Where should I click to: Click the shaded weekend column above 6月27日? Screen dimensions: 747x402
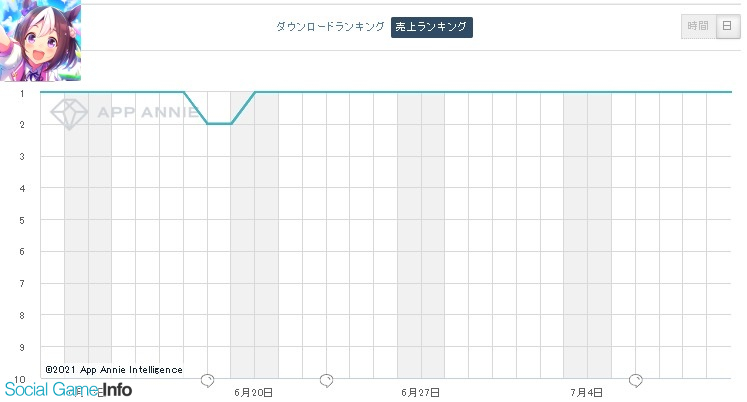421,236
